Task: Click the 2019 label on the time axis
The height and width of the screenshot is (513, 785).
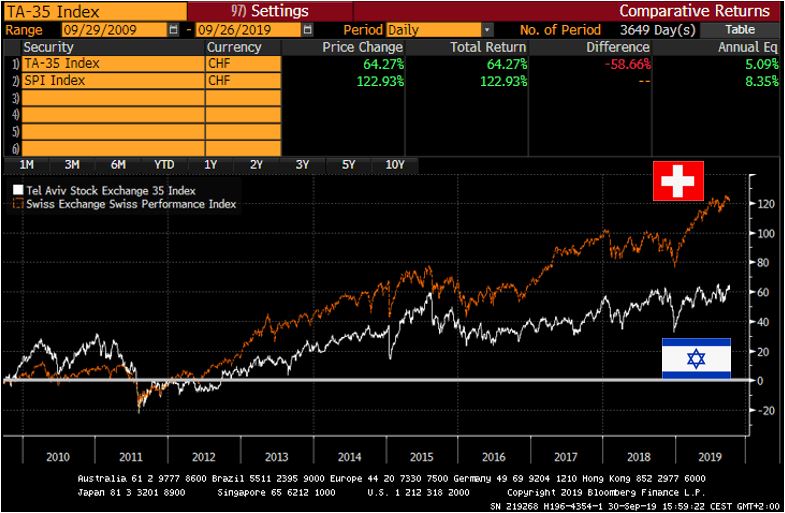Action: coord(710,457)
